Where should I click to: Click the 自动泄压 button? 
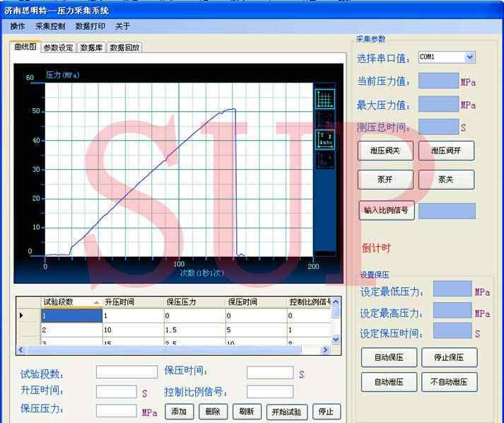389,382
